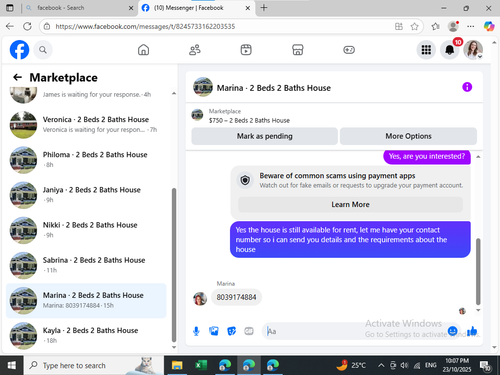Viewport: 500px width, 375px height.
Task: Open the Friends icon in top navigation
Action: [195, 50]
